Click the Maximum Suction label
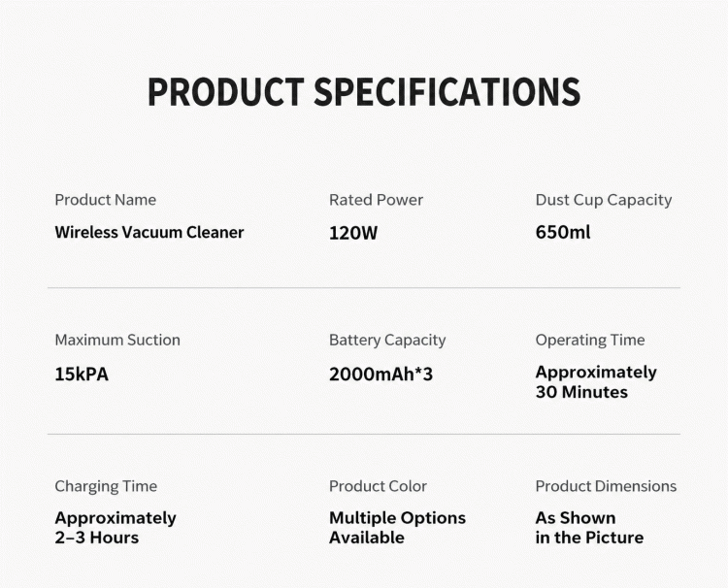The height and width of the screenshot is (588, 728). tap(117, 341)
